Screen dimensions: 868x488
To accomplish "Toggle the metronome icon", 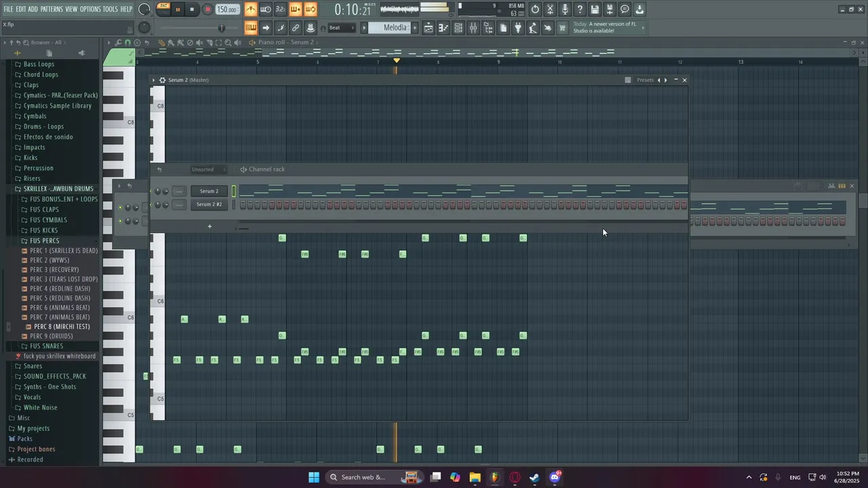I will (251, 9).
